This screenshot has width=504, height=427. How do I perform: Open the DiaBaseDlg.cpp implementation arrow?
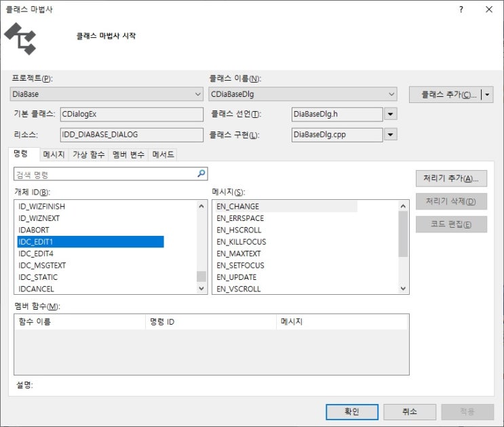pos(391,134)
